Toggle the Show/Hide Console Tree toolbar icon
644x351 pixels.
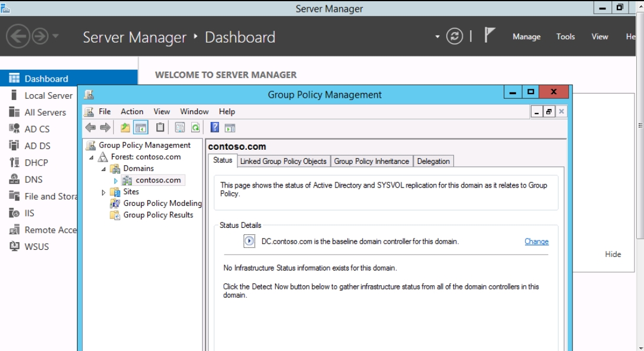coord(141,128)
